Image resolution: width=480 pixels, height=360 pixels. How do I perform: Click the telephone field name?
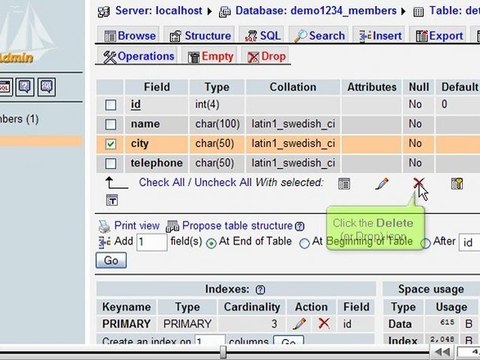pyautogui.click(x=156, y=163)
